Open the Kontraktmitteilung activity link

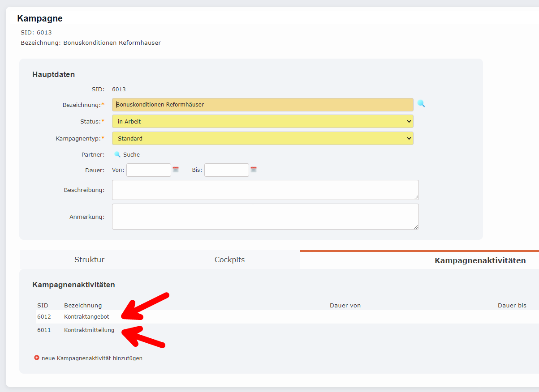(x=90, y=330)
